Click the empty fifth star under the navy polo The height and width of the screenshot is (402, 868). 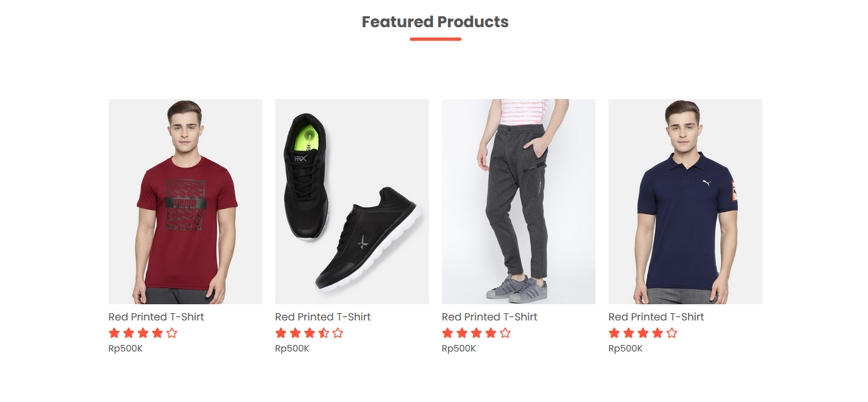click(x=671, y=333)
